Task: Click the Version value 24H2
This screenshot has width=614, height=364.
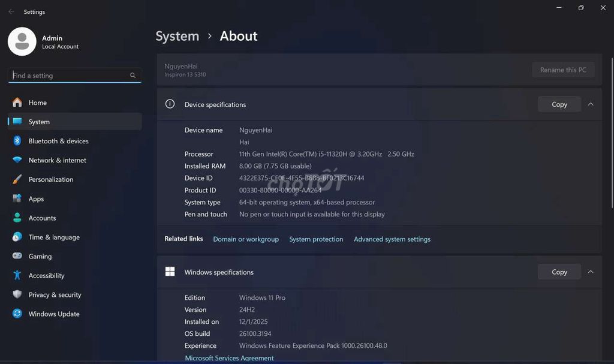Action: click(246, 309)
